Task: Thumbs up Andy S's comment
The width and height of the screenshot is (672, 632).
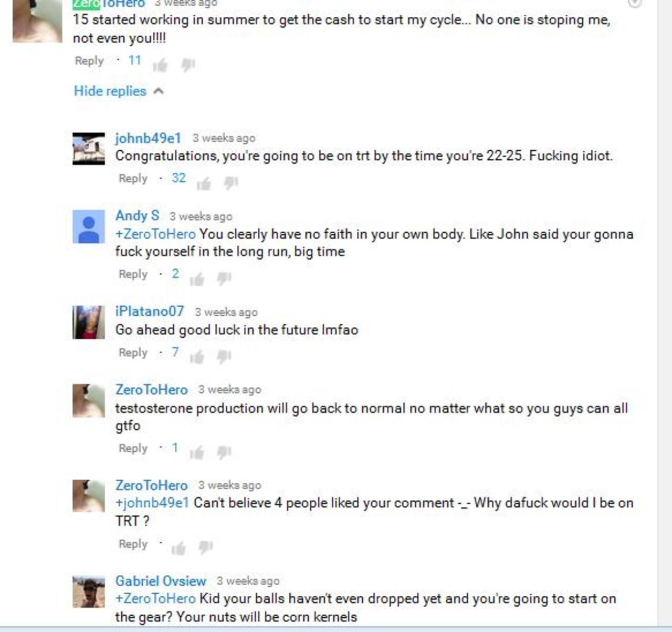Action: point(197,279)
